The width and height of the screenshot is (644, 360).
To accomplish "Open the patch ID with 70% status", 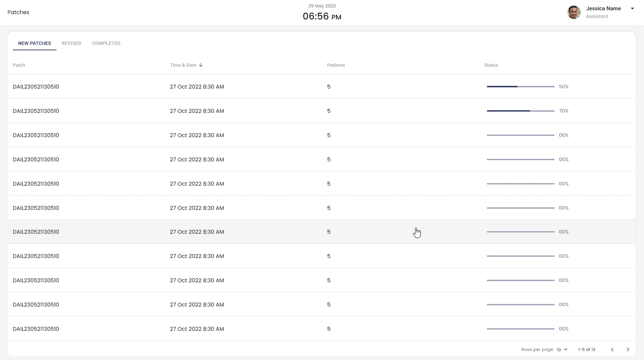I will coord(36,111).
